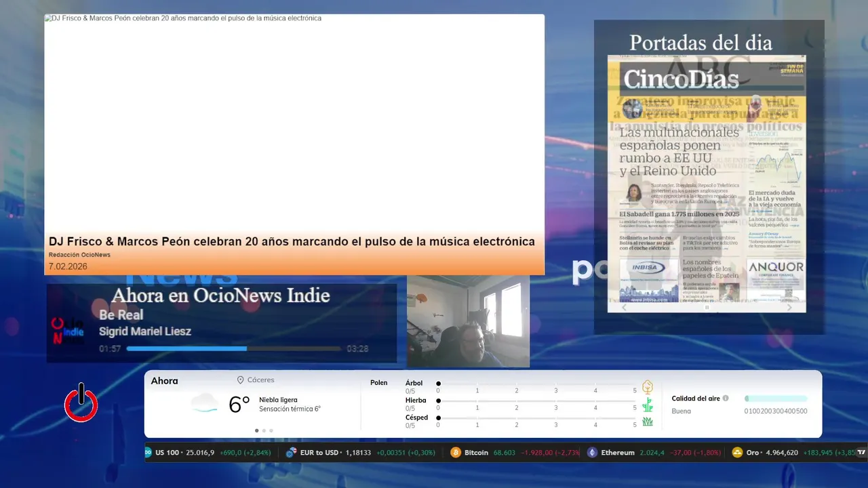Click the CincoDías masthead title
This screenshot has height=488, width=868.
coord(681,79)
